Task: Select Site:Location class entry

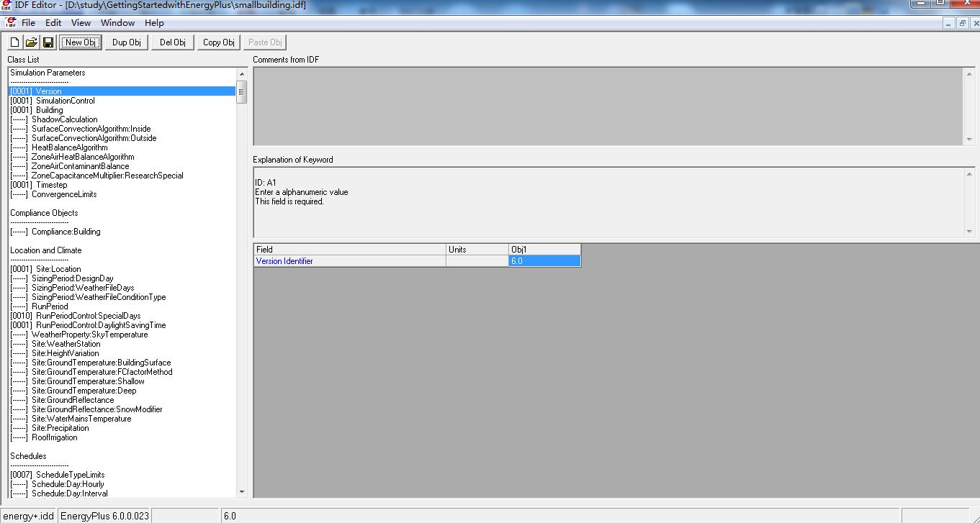Action: pyautogui.click(x=62, y=269)
